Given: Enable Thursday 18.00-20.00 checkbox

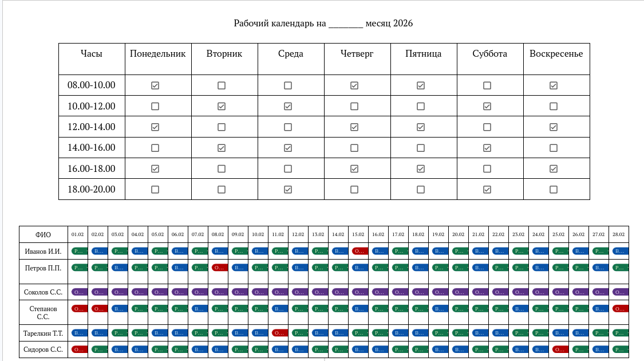Looking at the screenshot, I should 354,189.
